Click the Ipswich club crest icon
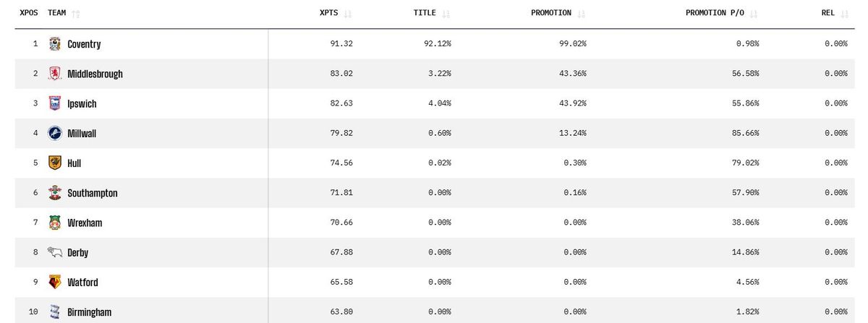The width and height of the screenshot is (868, 323). pos(55,103)
